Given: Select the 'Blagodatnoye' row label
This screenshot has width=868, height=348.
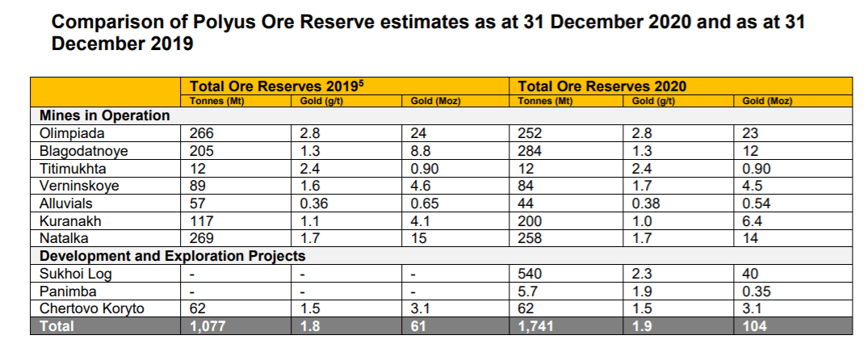Looking at the screenshot, I should (x=84, y=151).
